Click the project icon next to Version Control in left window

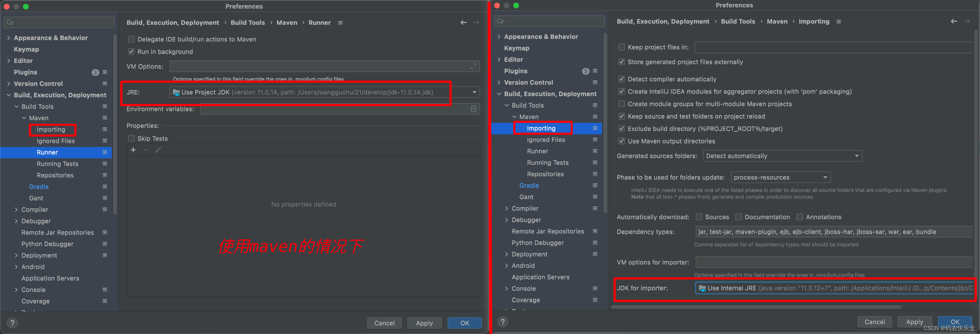tap(105, 83)
